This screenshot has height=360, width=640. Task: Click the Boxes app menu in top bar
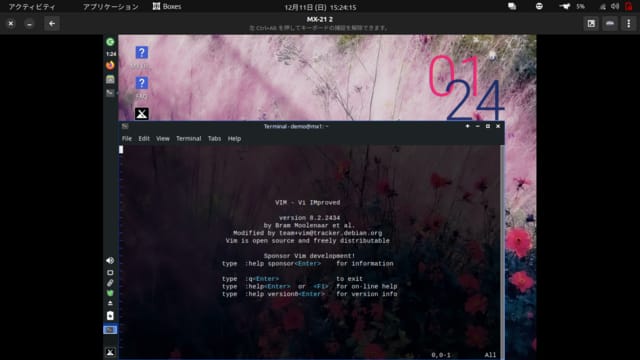coord(167,7)
